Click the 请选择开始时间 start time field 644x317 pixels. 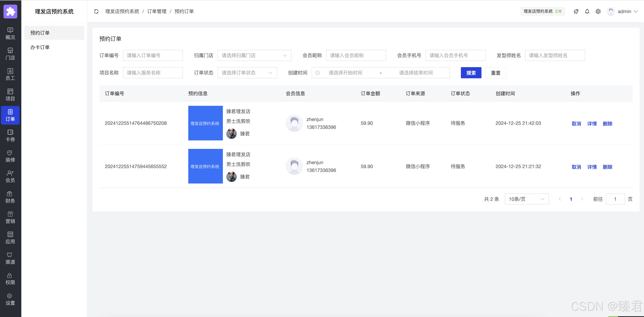(345, 73)
